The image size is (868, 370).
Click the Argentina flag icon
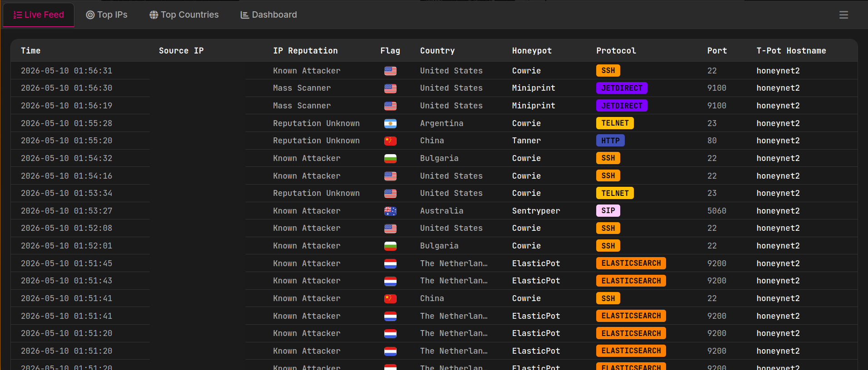pyautogui.click(x=390, y=123)
